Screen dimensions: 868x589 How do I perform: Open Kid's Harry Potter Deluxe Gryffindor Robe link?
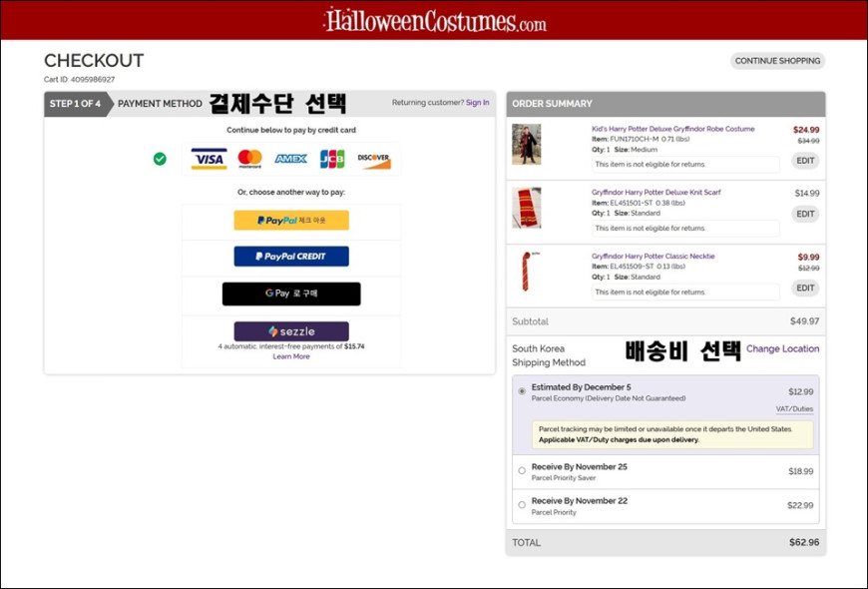coord(672,129)
